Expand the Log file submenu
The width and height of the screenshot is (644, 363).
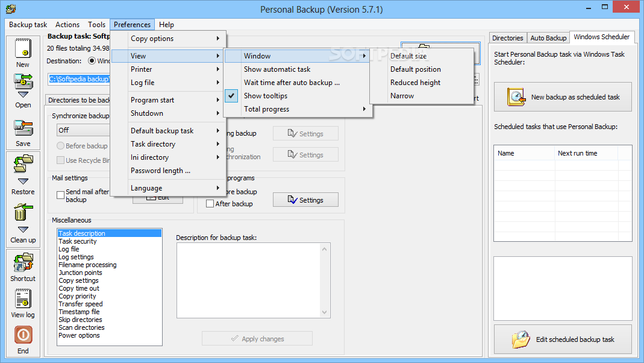point(168,82)
